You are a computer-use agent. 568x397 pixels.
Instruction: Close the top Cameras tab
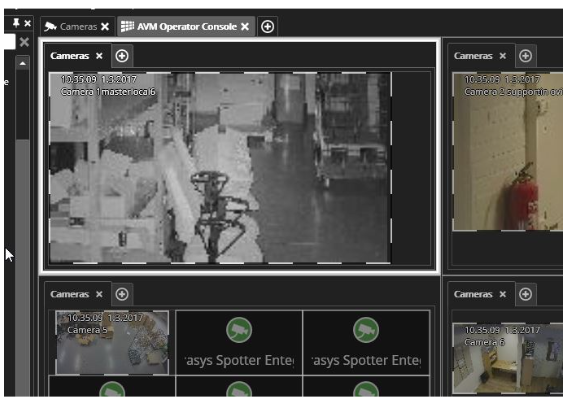105,26
